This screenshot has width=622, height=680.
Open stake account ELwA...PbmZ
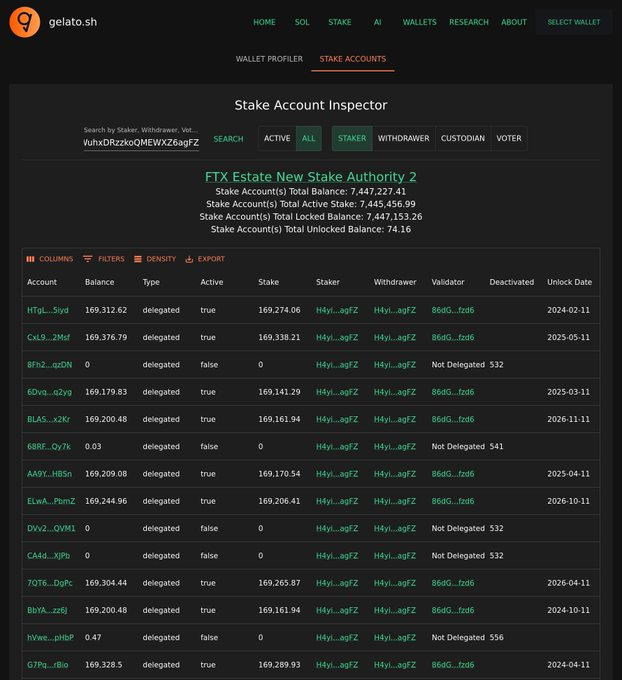tap(51, 501)
